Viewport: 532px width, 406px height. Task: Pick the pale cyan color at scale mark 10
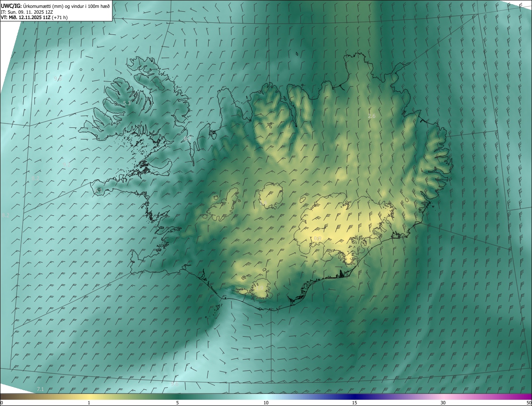(266, 396)
